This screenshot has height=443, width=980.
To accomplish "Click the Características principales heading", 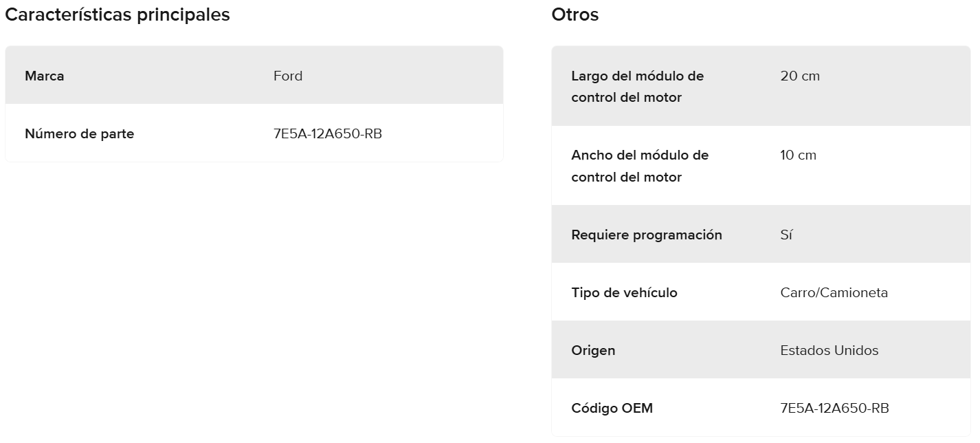I will [x=118, y=15].
